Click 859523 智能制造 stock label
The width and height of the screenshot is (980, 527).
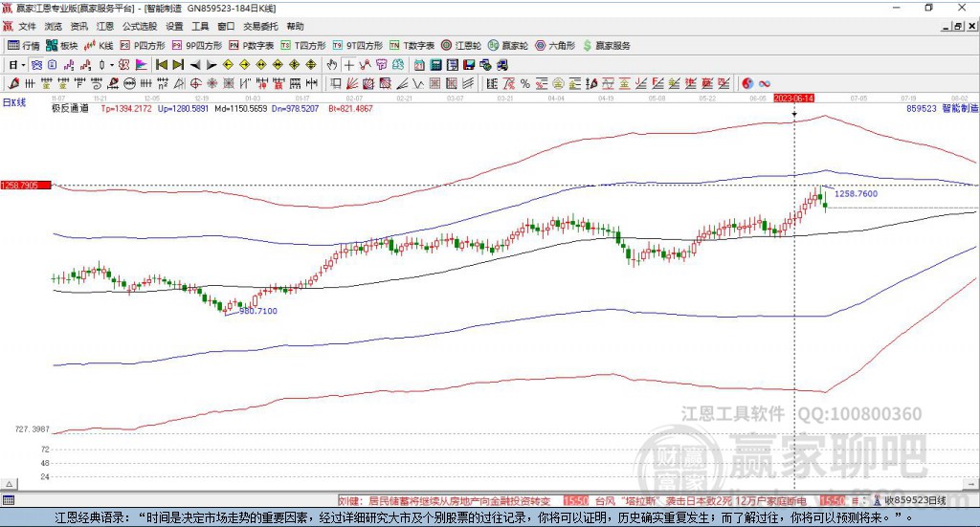coord(942,108)
